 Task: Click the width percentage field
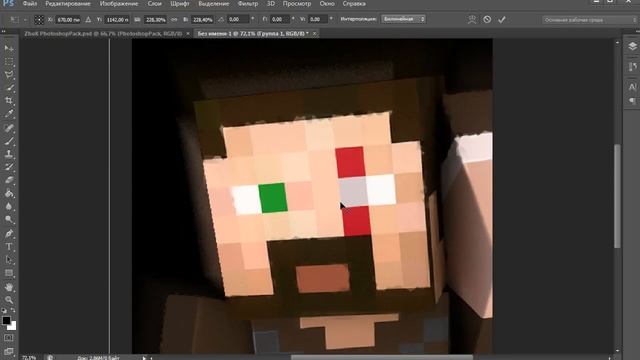pyautogui.click(x=156, y=20)
